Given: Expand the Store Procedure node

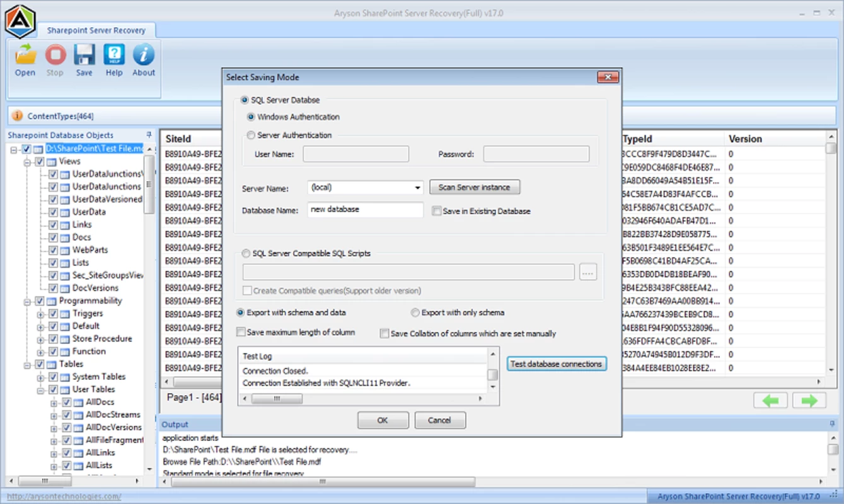Looking at the screenshot, I should 40,339.
